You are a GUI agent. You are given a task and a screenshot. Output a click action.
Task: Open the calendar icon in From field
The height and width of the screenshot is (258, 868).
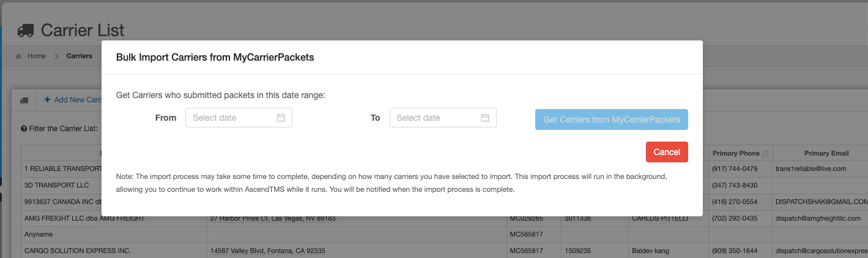tap(281, 118)
